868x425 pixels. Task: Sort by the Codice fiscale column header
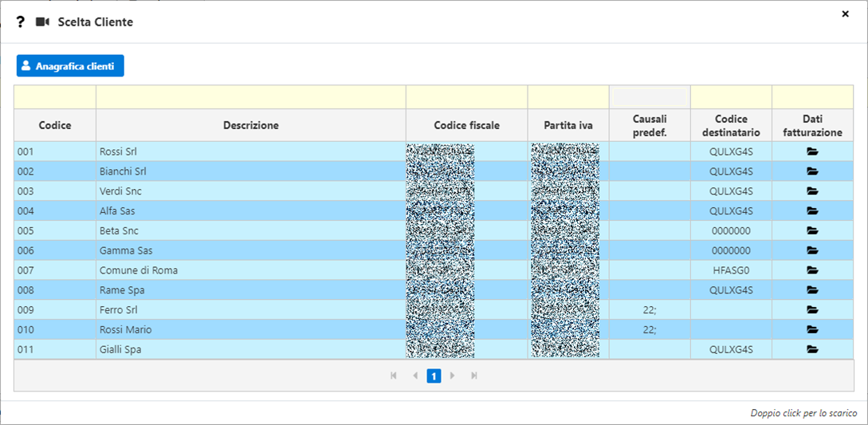pyautogui.click(x=466, y=125)
